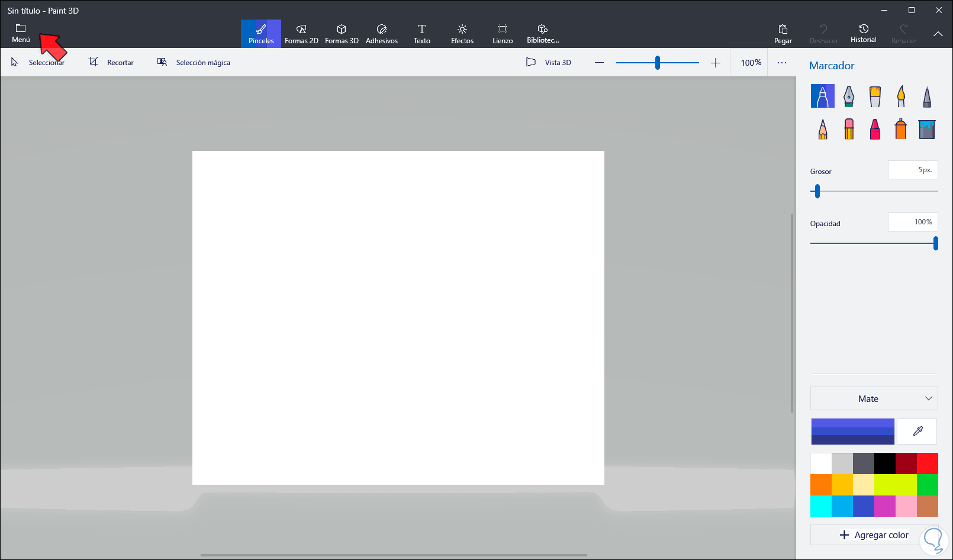Image resolution: width=953 pixels, height=560 pixels.
Task: Select the calligraphy pen brush
Action: [849, 95]
